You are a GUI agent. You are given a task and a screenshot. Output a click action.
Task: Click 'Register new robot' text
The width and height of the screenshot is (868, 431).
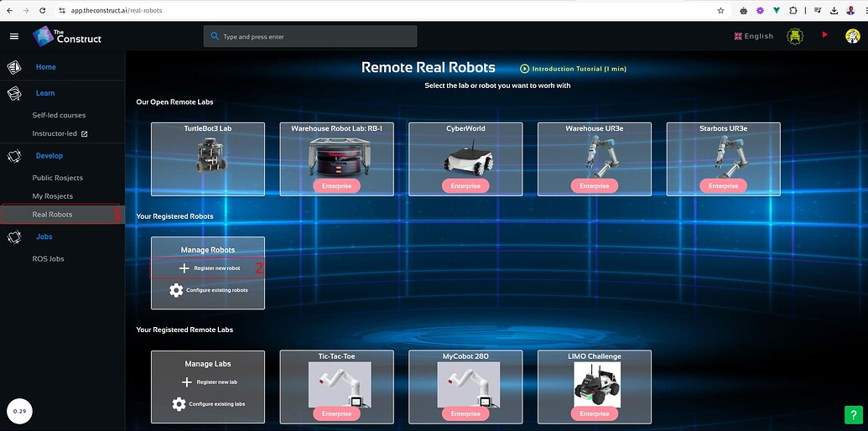pyautogui.click(x=217, y=268)
